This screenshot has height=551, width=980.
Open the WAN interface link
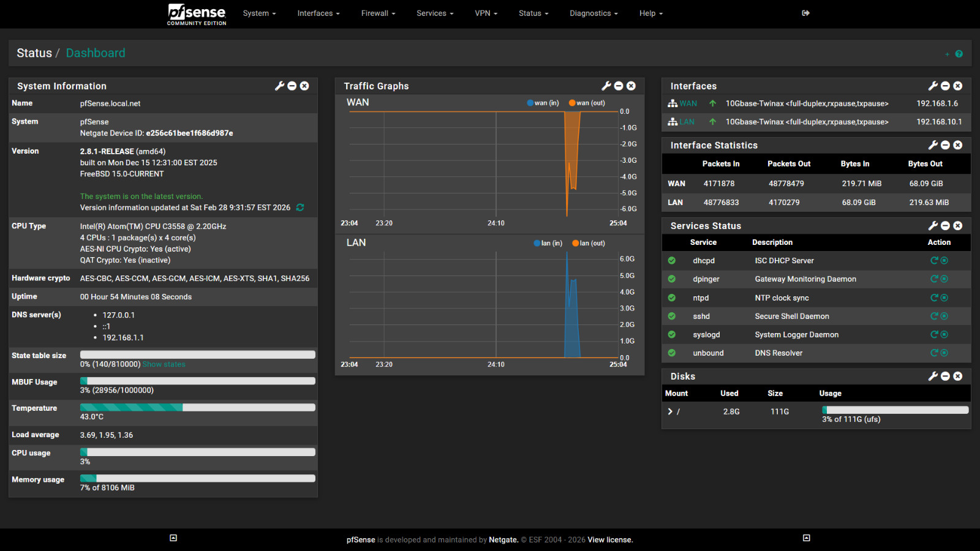[688, 103]
